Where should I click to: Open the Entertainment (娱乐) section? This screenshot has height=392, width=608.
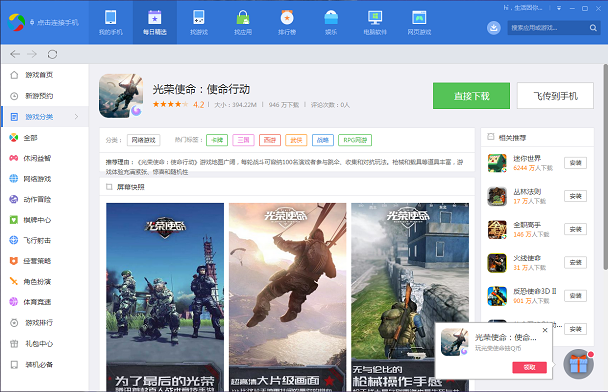[x=331, y=22]
